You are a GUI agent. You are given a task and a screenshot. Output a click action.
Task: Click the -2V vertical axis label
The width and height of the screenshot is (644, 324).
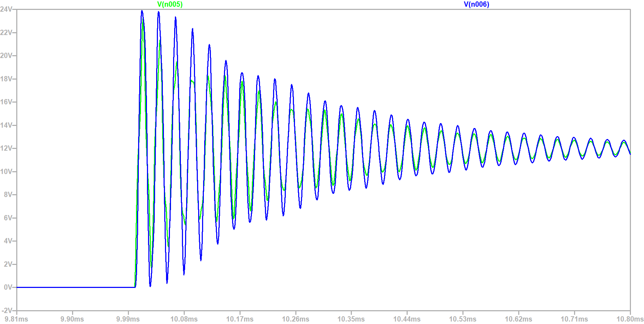pos(7,311)
